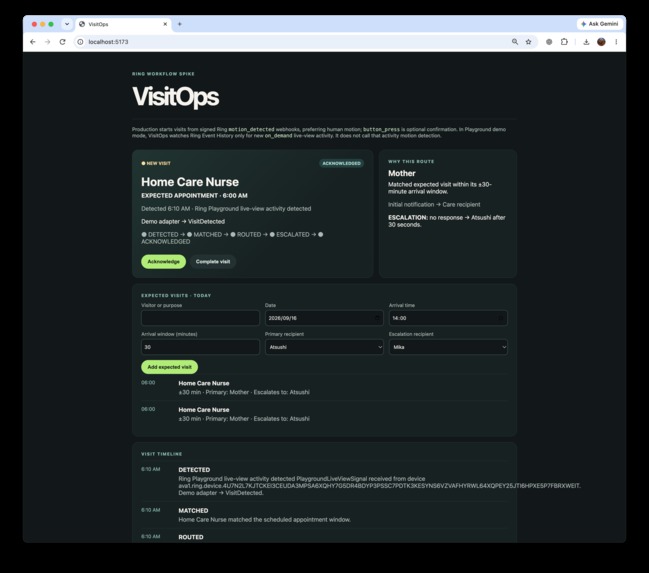The height and width of the screenshot is (573, 649).
Task: Open the time picker clock icon
Action: (500, 318)
